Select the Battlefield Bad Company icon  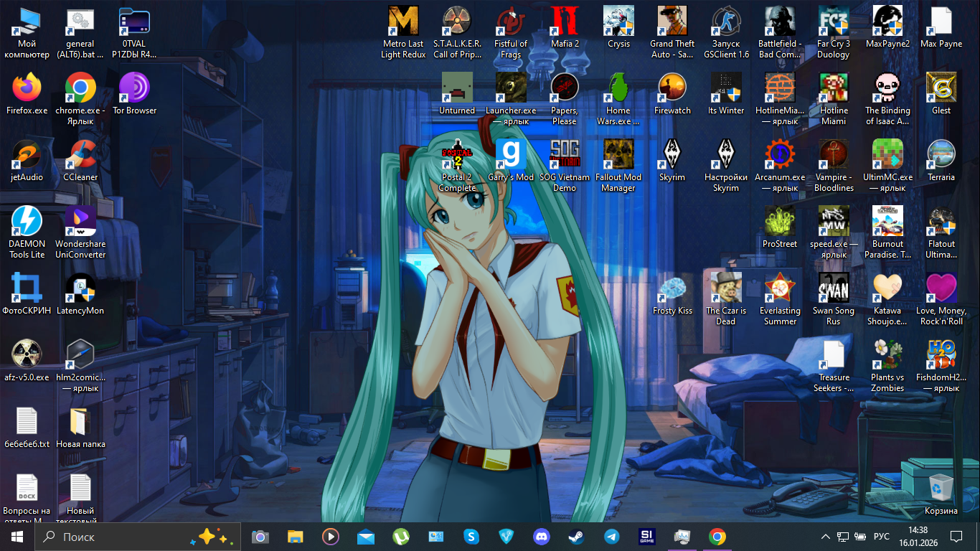coord(780,33)
